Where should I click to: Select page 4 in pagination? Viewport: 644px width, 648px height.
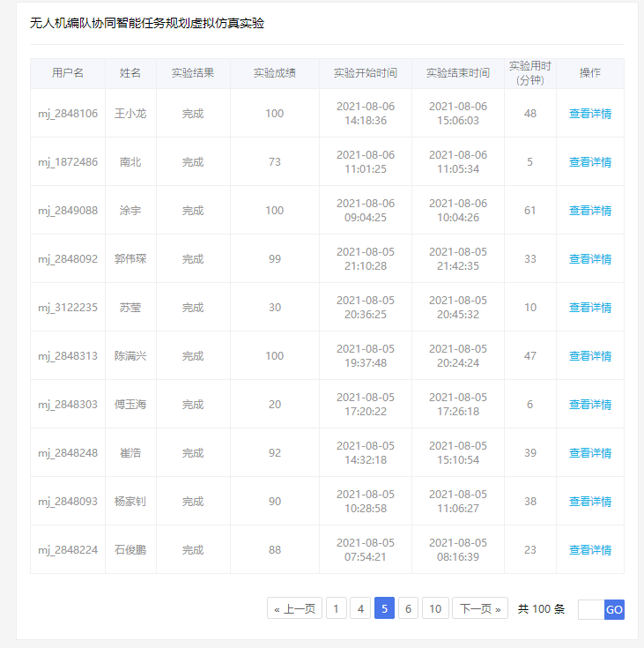click(x=360, y=608)
